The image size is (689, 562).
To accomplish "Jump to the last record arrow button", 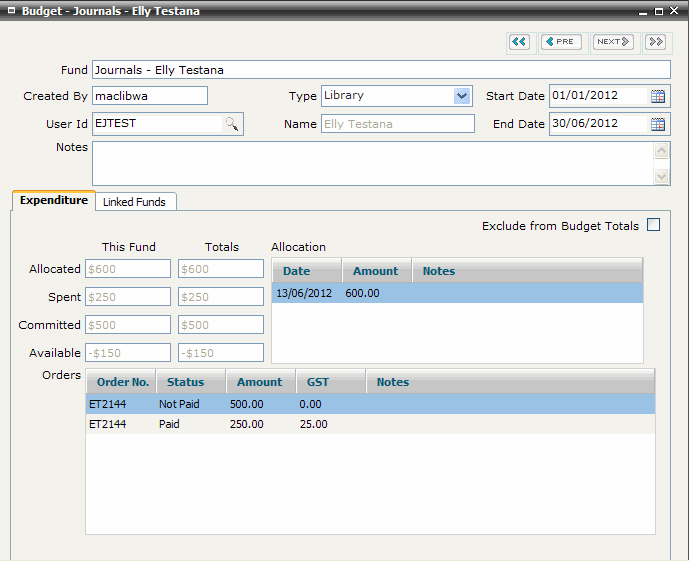I will pos(655,42).
